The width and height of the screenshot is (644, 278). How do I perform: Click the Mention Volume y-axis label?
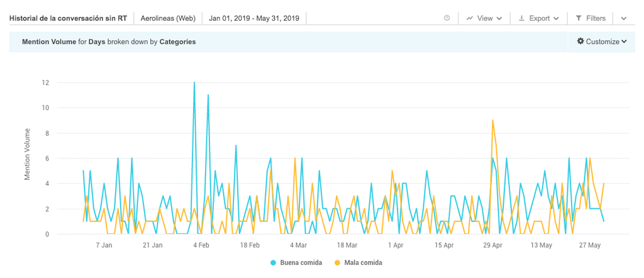click(28, 154)
